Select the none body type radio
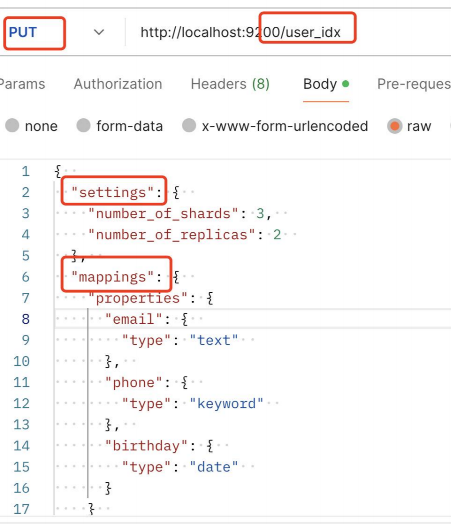This screenshot has width=451, height=524. pos(12,126)
